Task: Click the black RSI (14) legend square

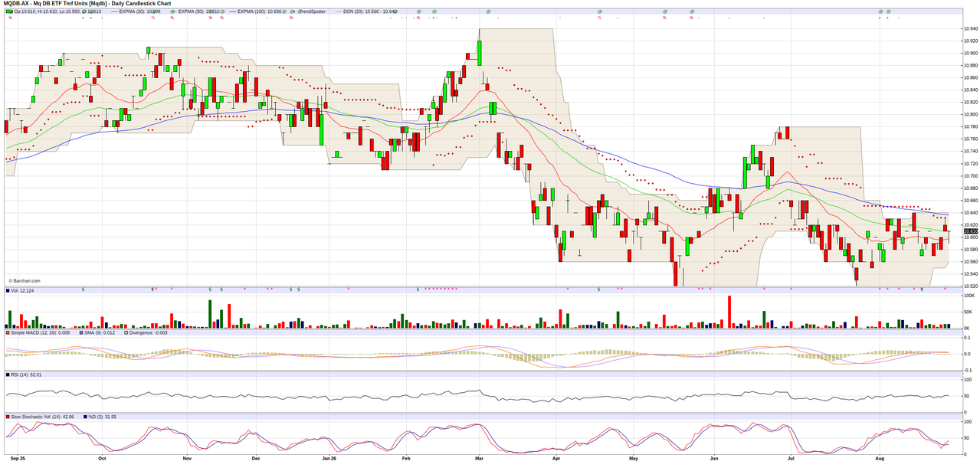Action: [8, 375]
